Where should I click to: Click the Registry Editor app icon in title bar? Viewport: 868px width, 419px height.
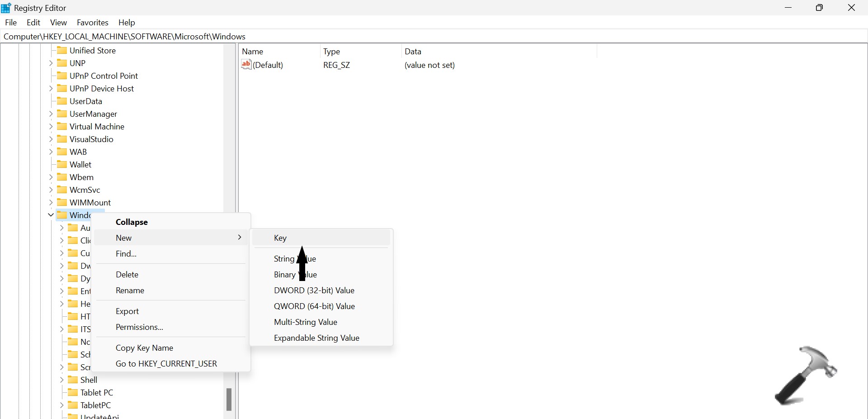coord(6,8)
